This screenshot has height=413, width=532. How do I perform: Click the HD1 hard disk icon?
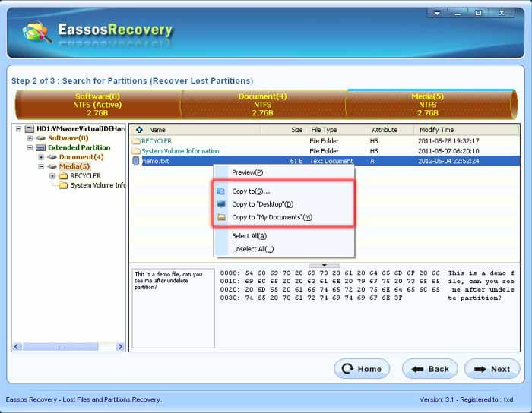tap(30, 128)
